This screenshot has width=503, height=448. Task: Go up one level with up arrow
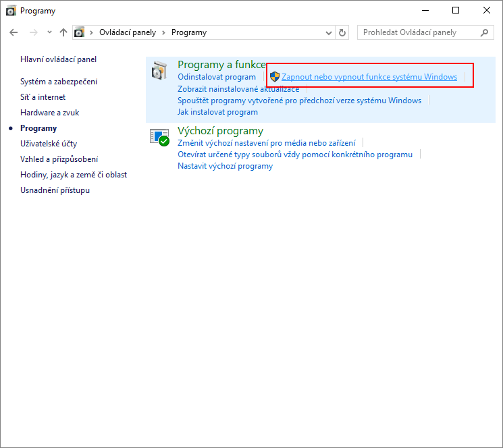click(x=63, y=32)
